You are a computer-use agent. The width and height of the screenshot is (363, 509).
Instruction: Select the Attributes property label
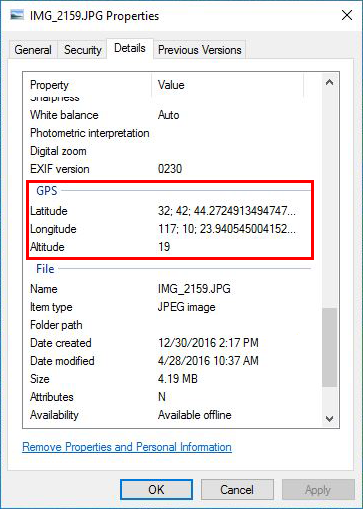(52, 397)
